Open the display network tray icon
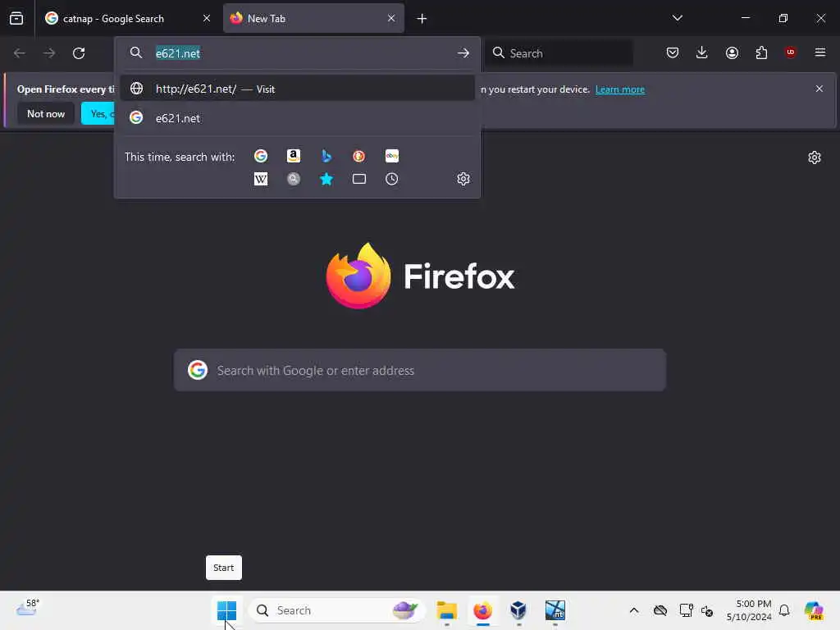 (x=686, y=610)
